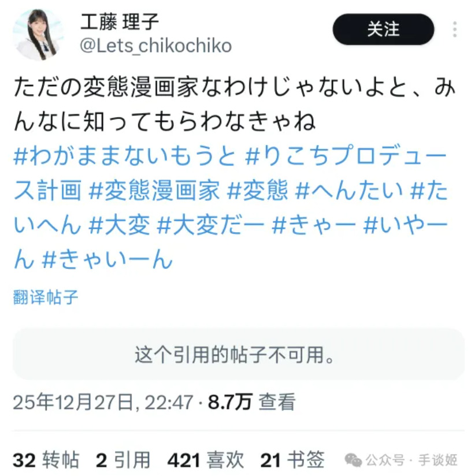
Task: Open hashtag #大変
Action: pos(120,225)
